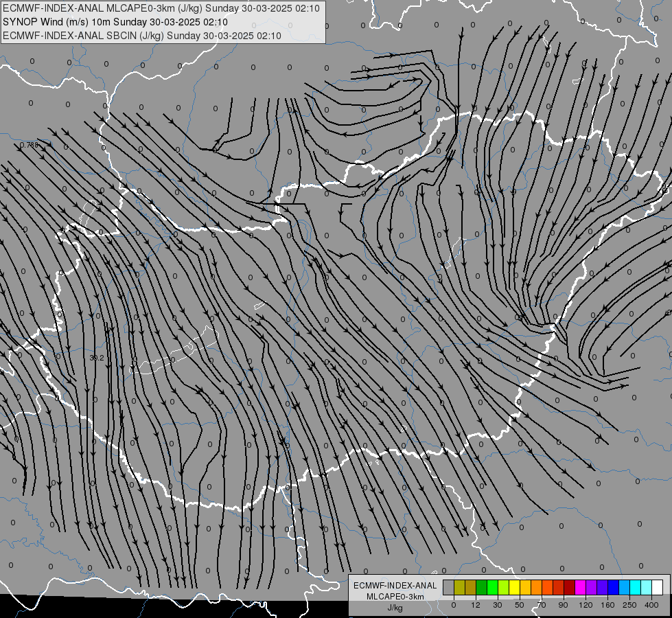Screen dimensions: 672x618
Task: Click the J/kg unit label in legend
Action: tap(395, 608)
